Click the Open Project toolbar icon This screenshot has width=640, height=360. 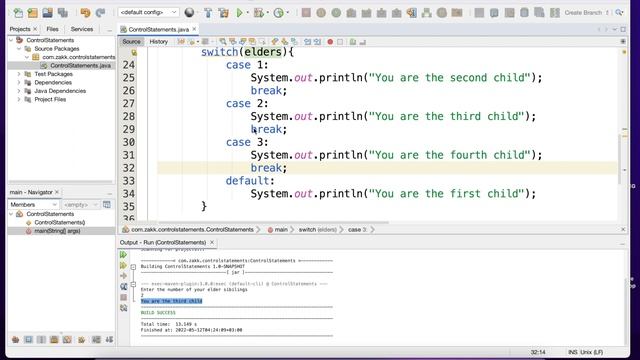[x=47, y=13]
